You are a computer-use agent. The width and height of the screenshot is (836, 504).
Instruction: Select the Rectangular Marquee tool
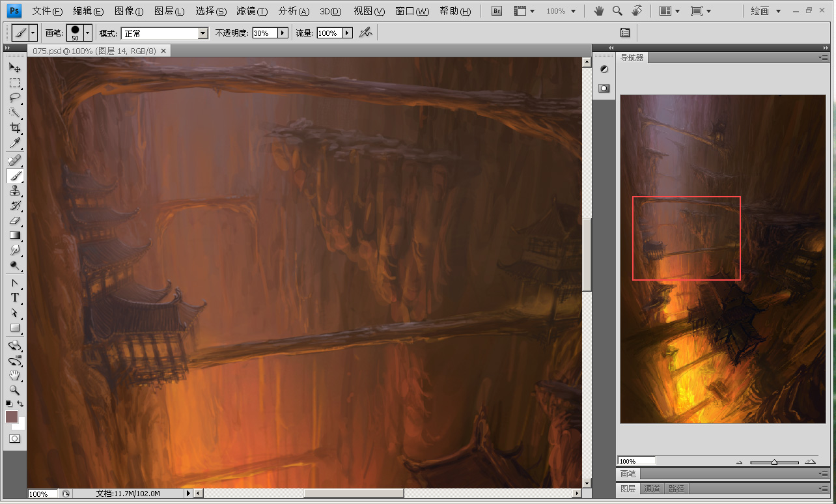click(14, 83)
